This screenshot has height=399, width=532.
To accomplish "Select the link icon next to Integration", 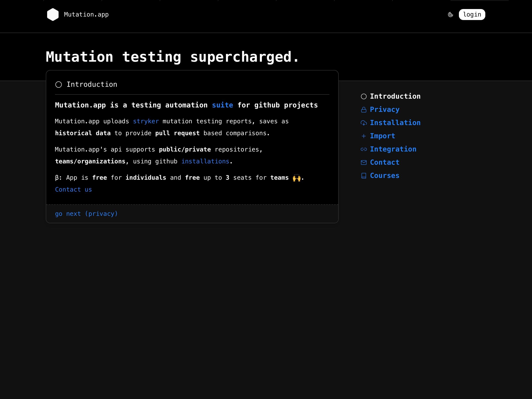I will (364, 149).
